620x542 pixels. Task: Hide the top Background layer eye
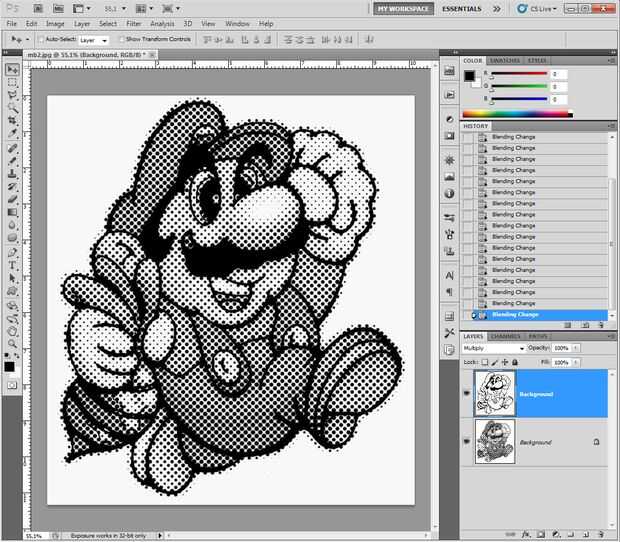468,394
